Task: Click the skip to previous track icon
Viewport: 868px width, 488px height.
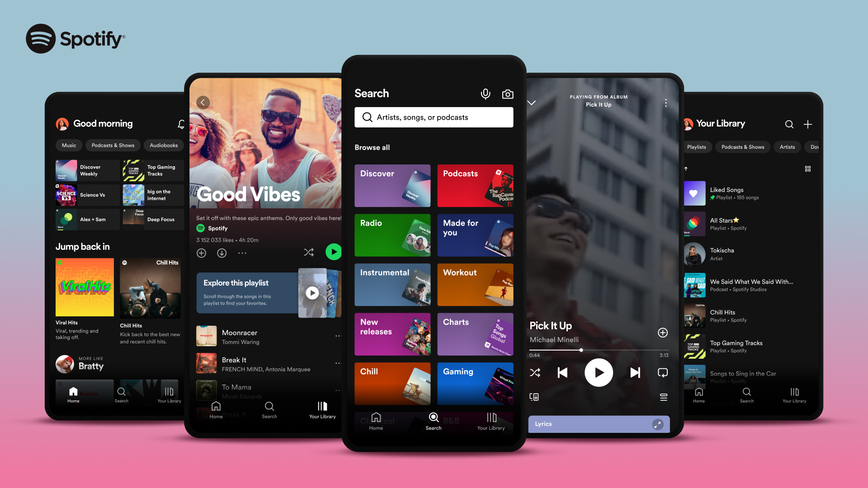Action: [x=562, y=372]
